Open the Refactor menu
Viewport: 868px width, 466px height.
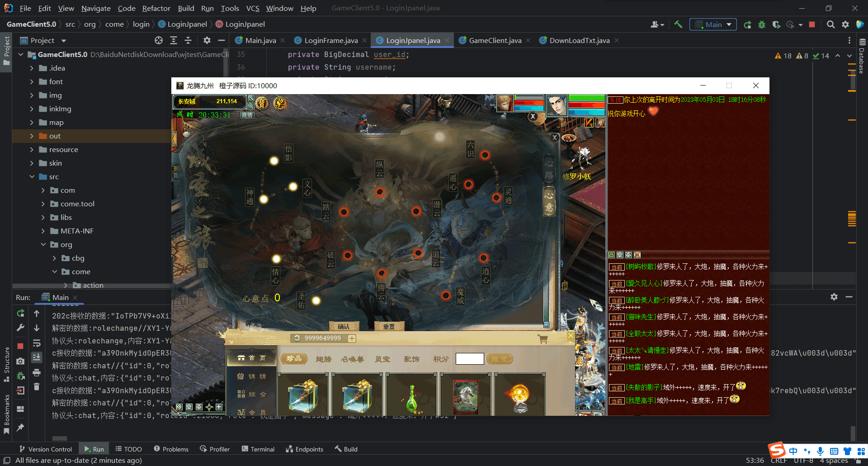(x=156, y=8)
